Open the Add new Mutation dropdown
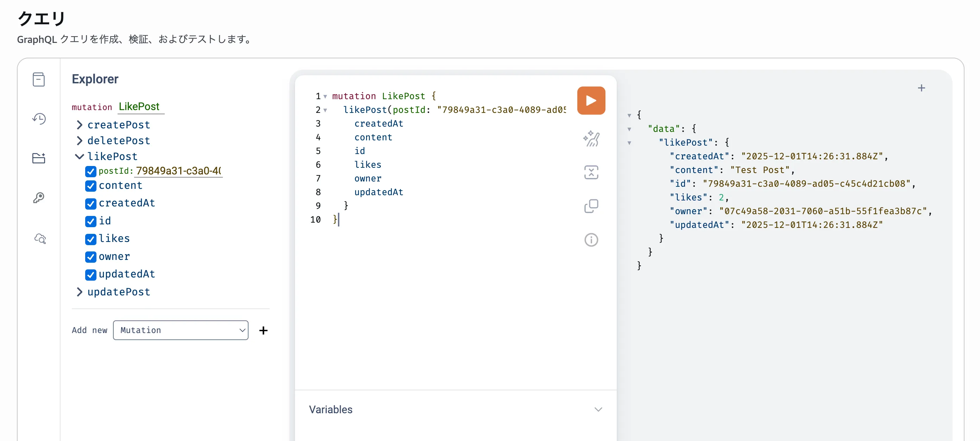The image size is (980, 441). pyautogui.click(x=180, y=330)
